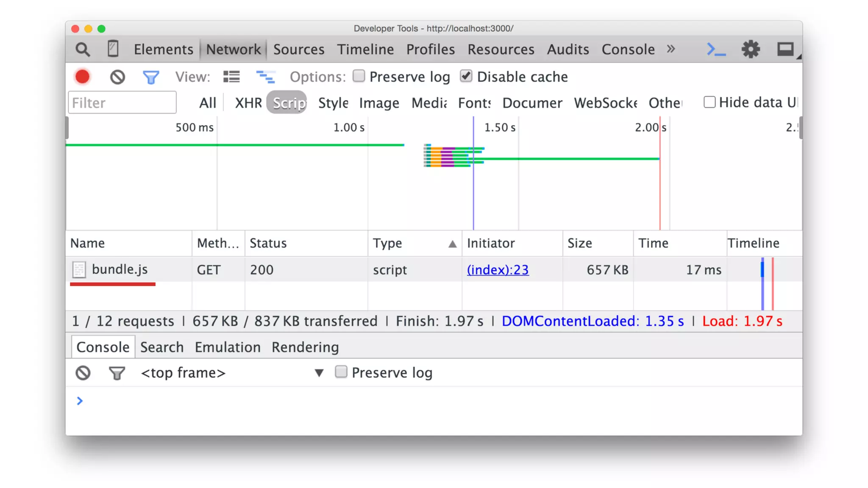Screen dimensions: 868x488
Task: Clear the network log
Action: 117,77
